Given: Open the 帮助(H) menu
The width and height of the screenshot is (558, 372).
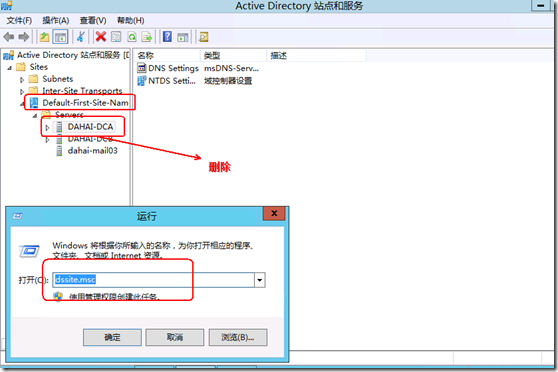Looking at the screenshot, I should pyautogui.click(x=131, y=21).
